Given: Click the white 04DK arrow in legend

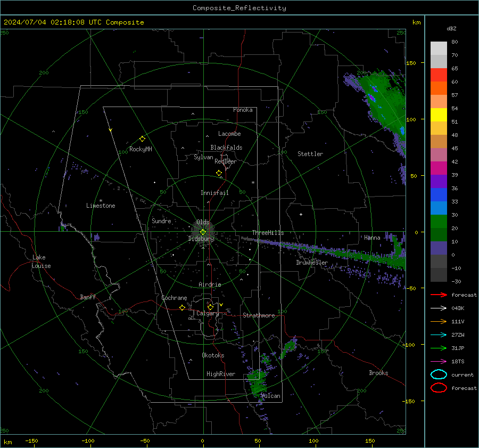Looking at the screenshot, I should click(439, 308).
